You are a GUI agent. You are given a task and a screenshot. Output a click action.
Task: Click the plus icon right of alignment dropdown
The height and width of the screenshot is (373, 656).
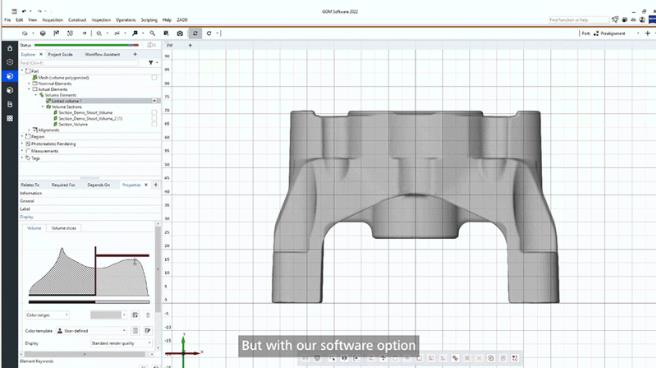tap(648, 33)
